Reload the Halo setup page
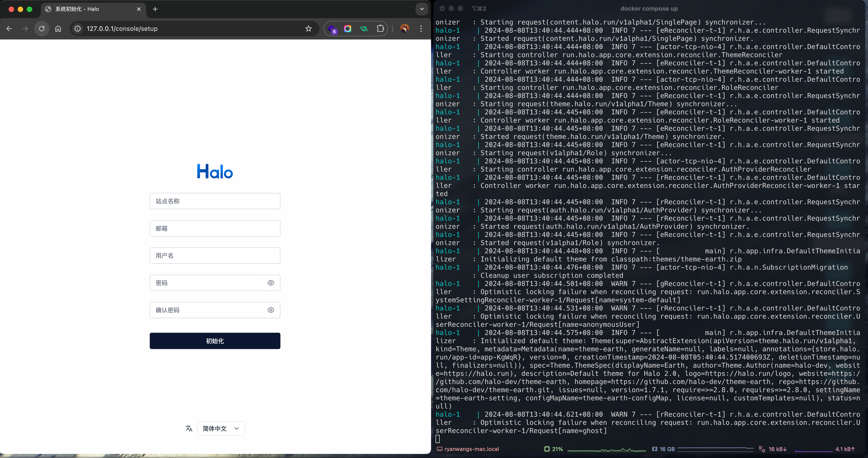The height and width of the screenshot is (458, 868). (x=42, y=29)
